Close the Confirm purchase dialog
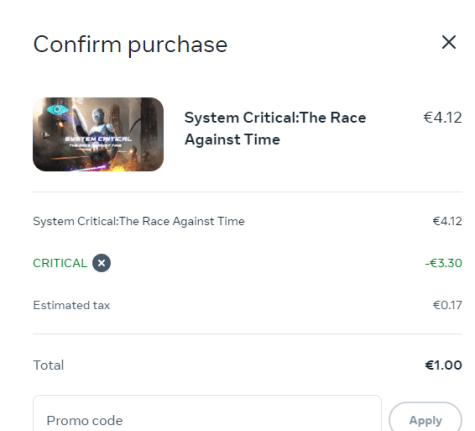475x431 pixels. click(449, 42)
